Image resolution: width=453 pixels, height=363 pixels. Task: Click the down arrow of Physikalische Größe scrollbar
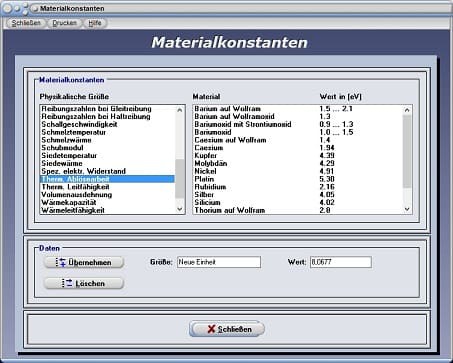[180, 209]
